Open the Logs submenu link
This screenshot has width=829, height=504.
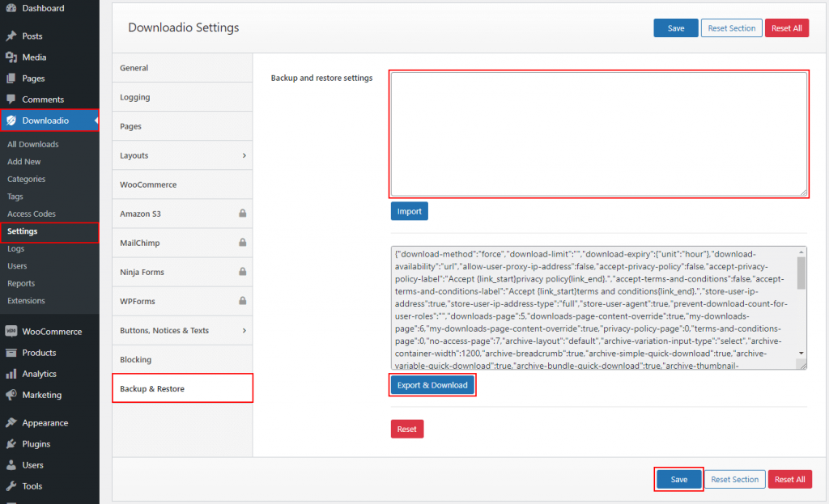(x=16, y=249)
